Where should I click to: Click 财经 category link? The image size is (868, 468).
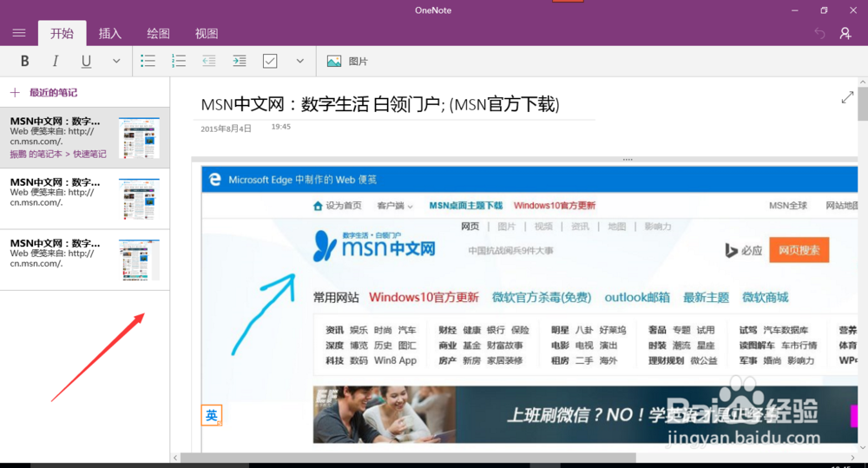pos(447,330)
